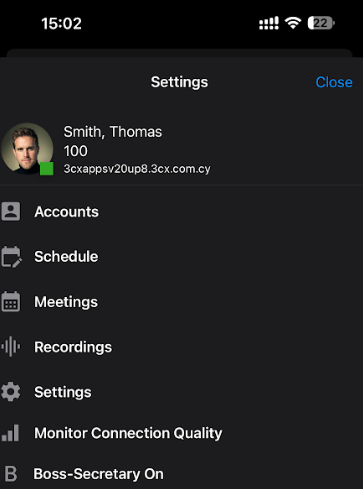Tap Thomas Smith's profile photo
The width and height of the screenshot is (363, 489).
[x=27, y=149]
